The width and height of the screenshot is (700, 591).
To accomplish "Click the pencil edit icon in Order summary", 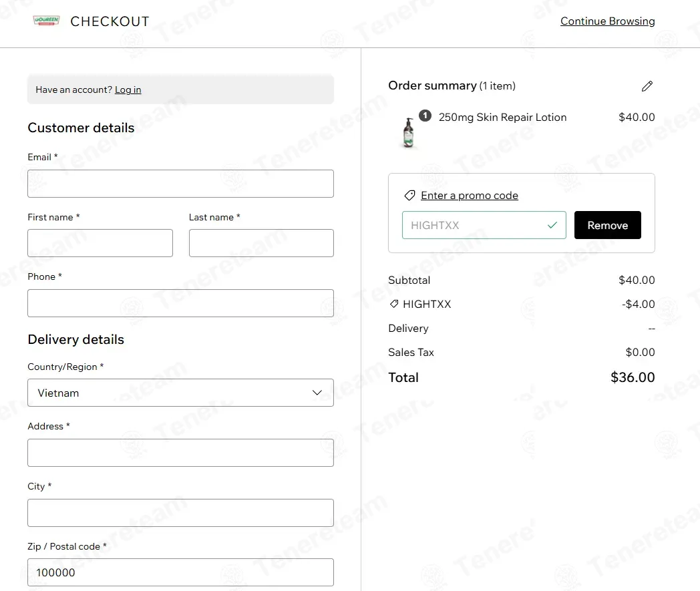I will pos(647,85).
